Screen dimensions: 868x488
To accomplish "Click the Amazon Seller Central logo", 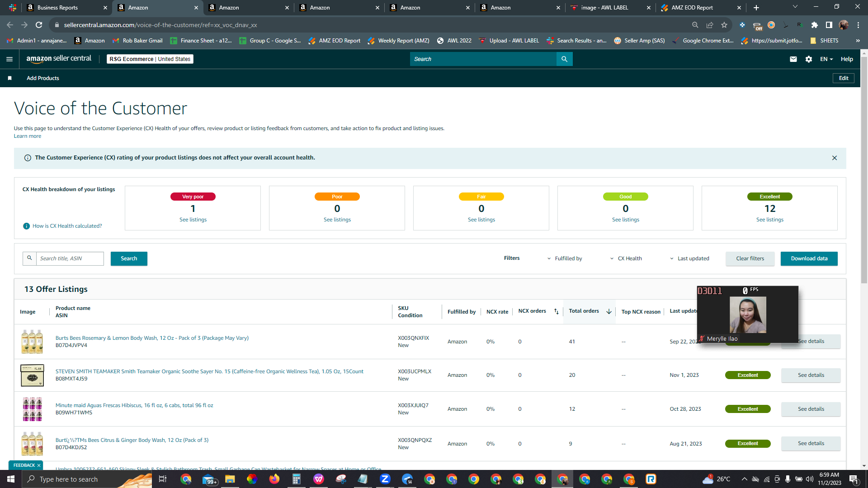I will pyautogui.click(x=59, y=59).
